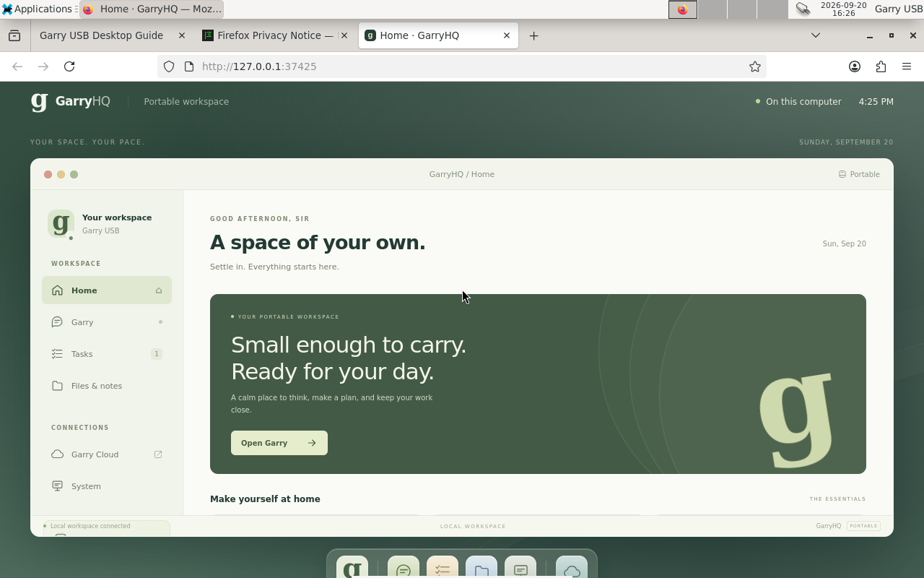The image size is (924, 578).
Task: Click Garry USB in top panel
Action: 898,9
